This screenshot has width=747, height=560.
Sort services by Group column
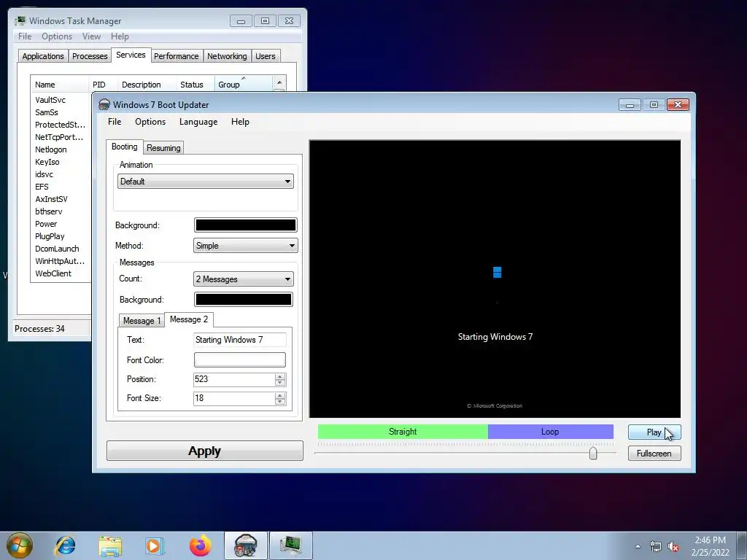pos(244,85)
